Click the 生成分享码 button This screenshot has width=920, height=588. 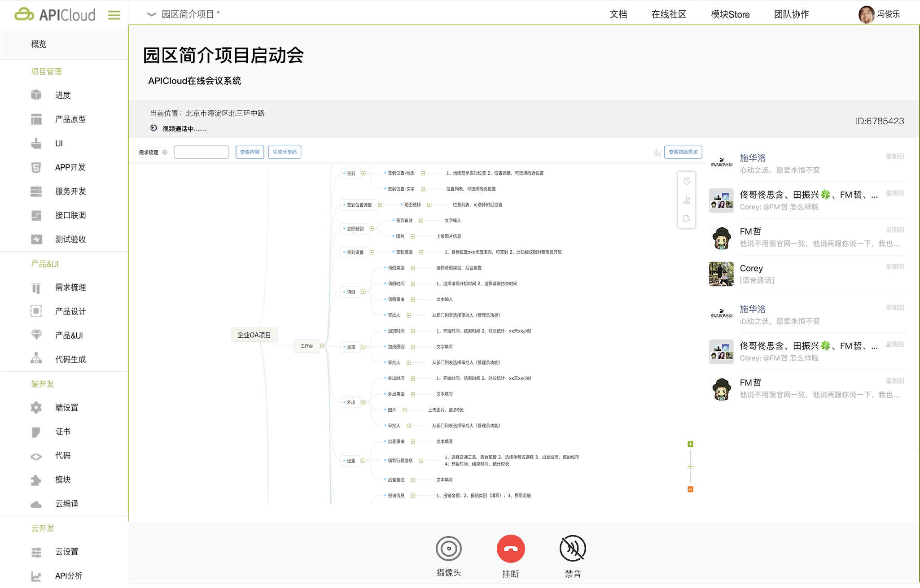285,152
